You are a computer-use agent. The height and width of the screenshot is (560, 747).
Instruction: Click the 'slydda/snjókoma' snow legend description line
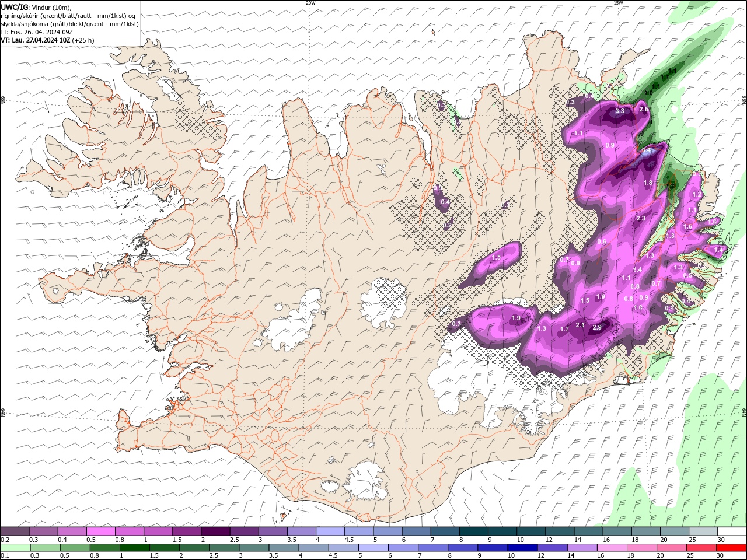point(69,24)
